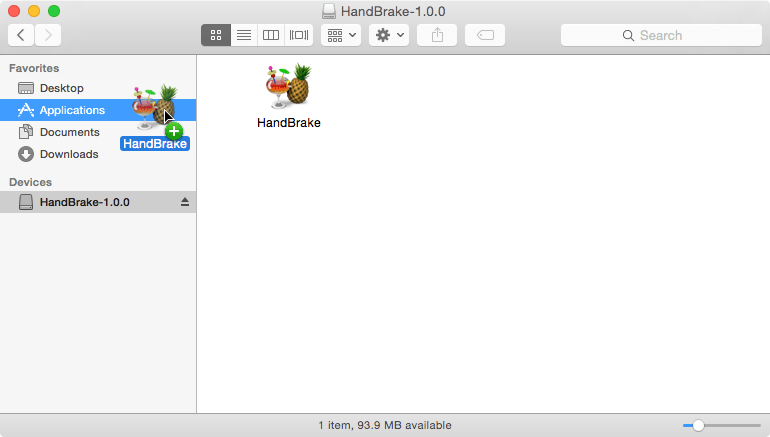
Task: Adjust the icon size slider
Action: point(699,425)
